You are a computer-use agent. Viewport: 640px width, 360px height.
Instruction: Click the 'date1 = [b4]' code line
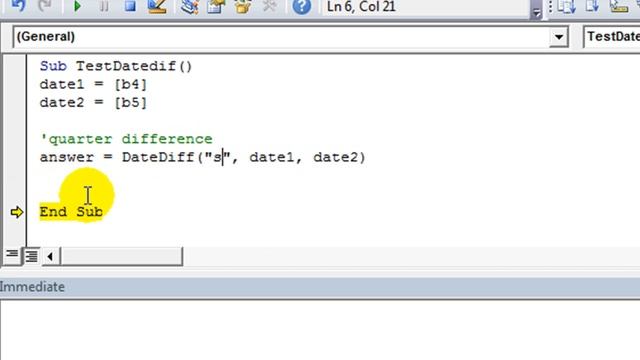93,84
